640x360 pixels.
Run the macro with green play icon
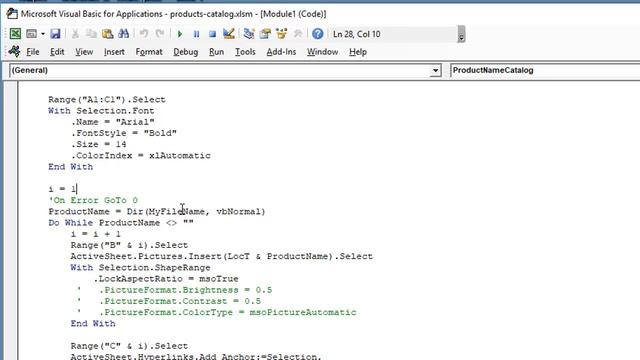pyautogui.click(x=180, y=34)
